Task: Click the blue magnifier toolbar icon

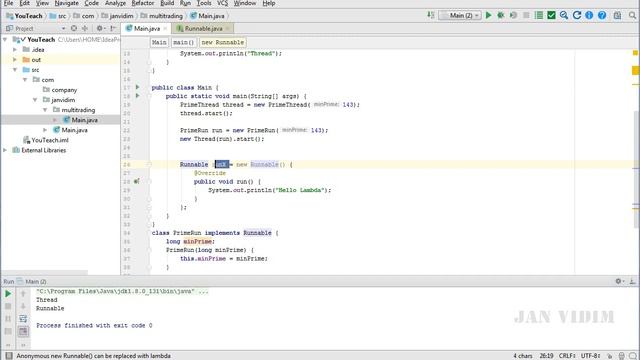Action: (564, 16)
